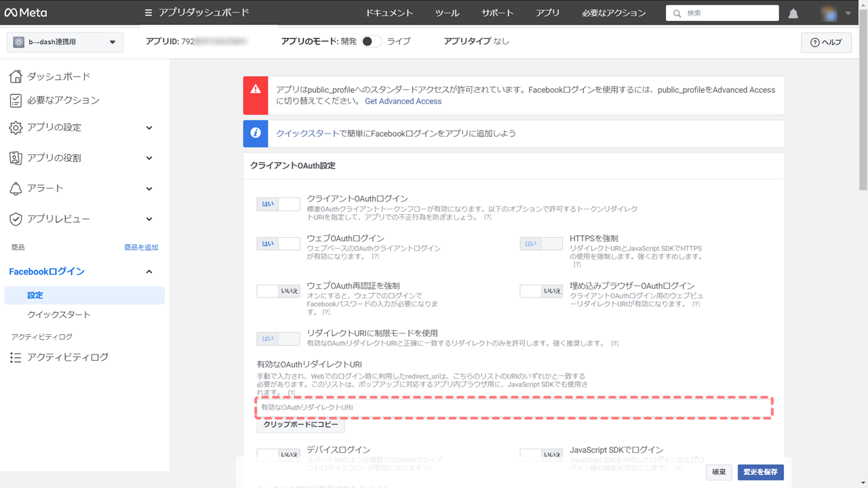The width and height of the screenshot is (868, 488).
Task: Click the 破棄 button
Action: (x=719, y=472)
